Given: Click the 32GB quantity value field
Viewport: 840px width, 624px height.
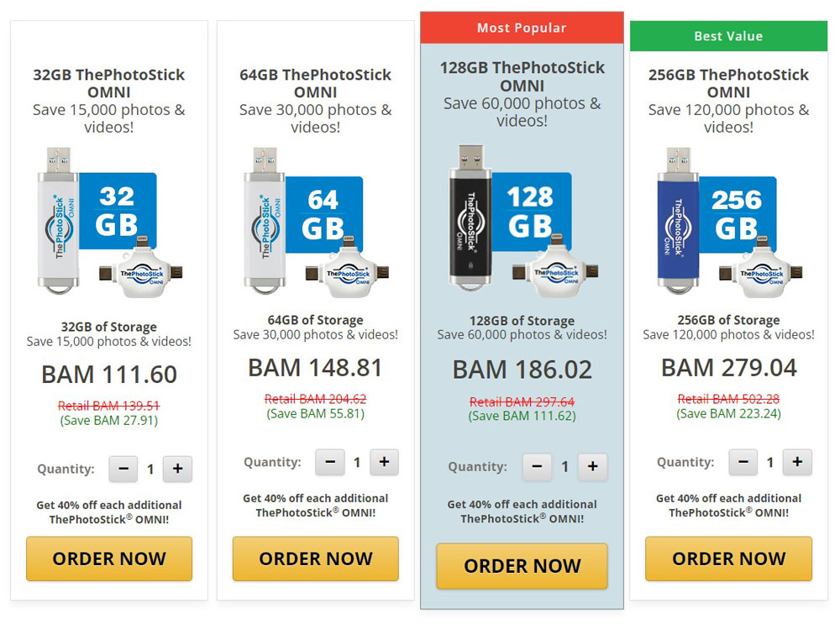Looking at the screenshot, I should click(x=151, y=469).
